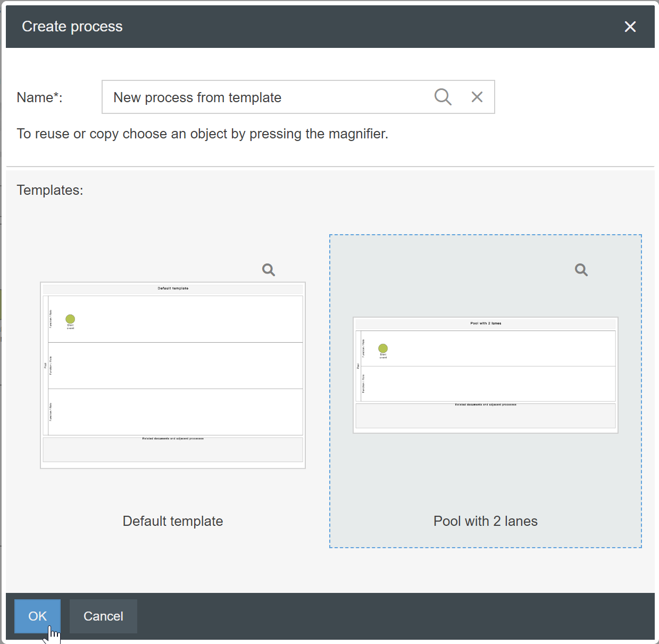This screenshot has width=659, height=644.
Task: Select the Default template thumbnail
Action: pyautogui.click(x=173, y=375)
